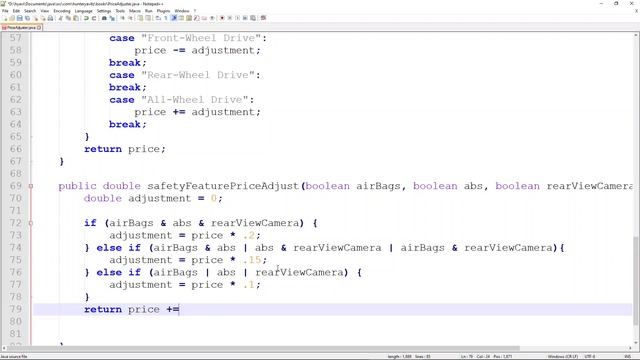
Task: Undo the last edit via toolbar
Action: (x=86, y=18)
